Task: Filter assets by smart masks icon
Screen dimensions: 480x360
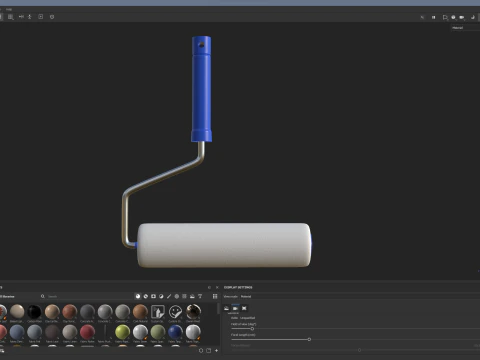Action: (153, 296)
